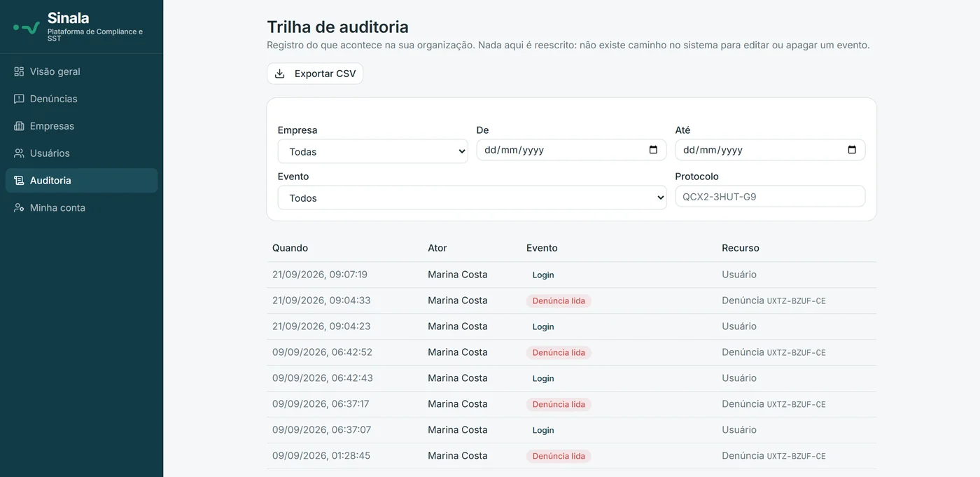Click the Quando column header
980x477 pixels.
[290, 248]
